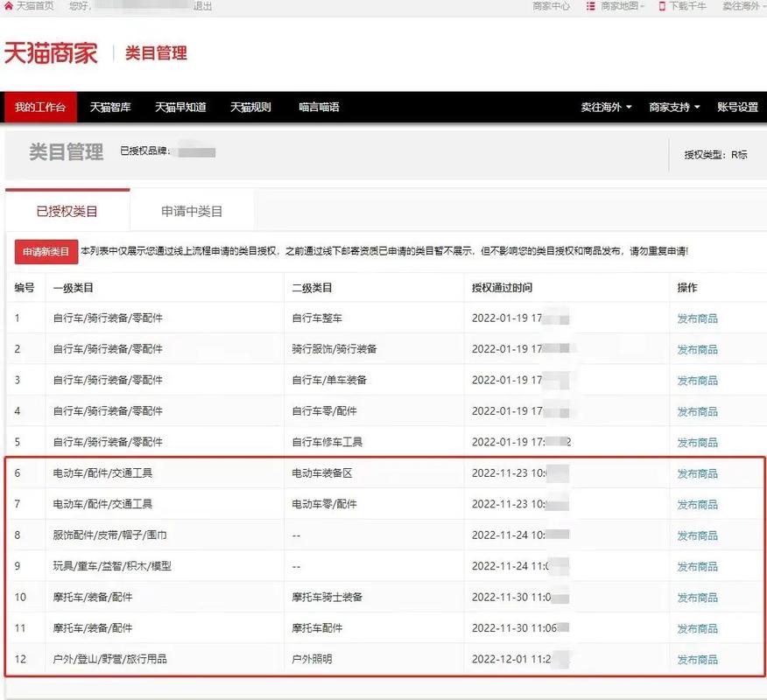This screenshot has height=700, width=767.
Task: Click 发布商品 for 自行车整车 row
Action: [698, 318]
